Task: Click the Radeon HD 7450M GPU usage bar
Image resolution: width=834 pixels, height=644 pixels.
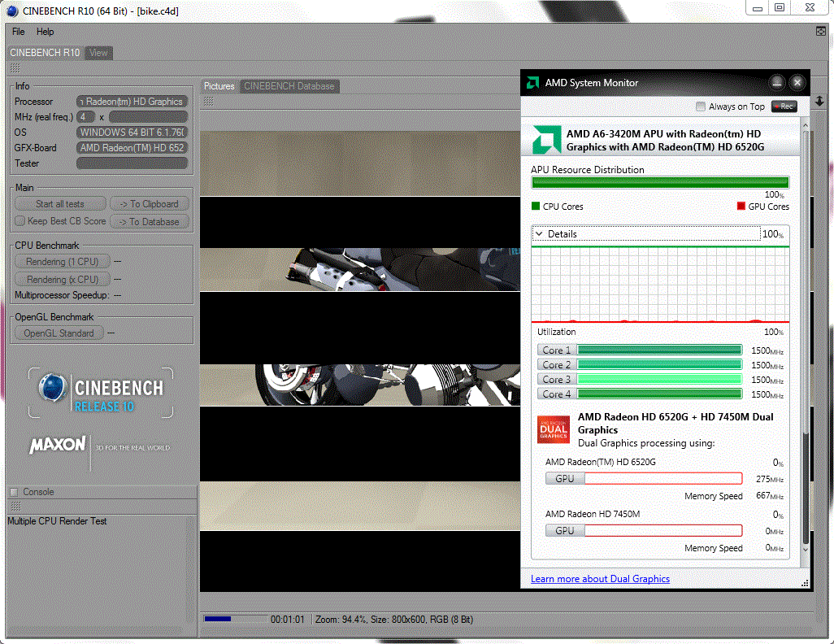Action: (x=663, y=531)
